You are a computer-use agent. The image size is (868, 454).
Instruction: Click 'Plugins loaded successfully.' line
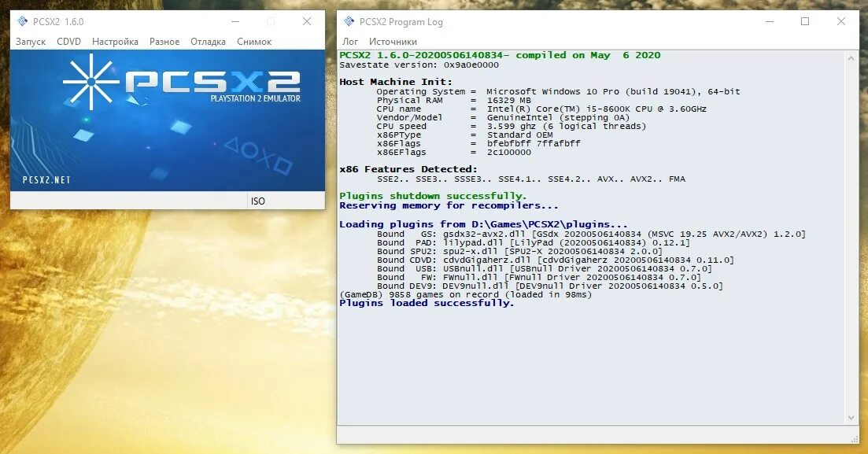[427, 304]
